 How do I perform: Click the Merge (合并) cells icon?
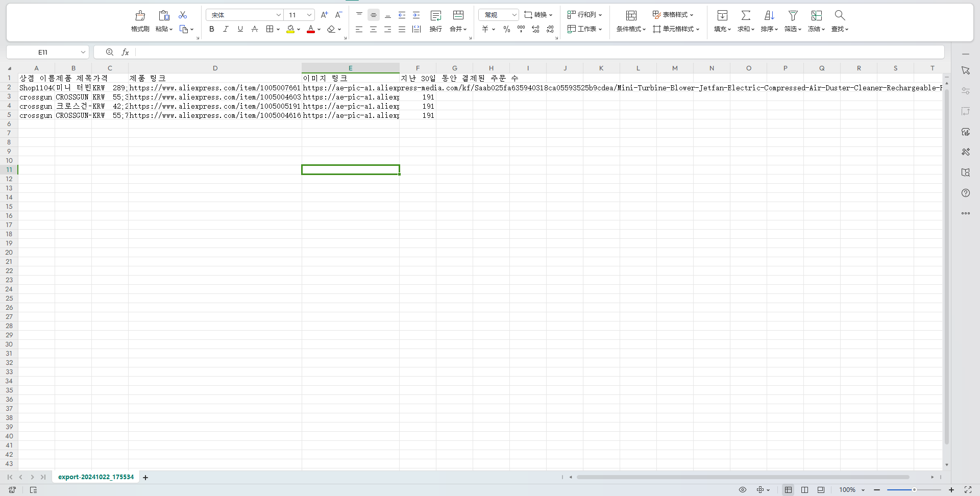(x=458, y=15)
